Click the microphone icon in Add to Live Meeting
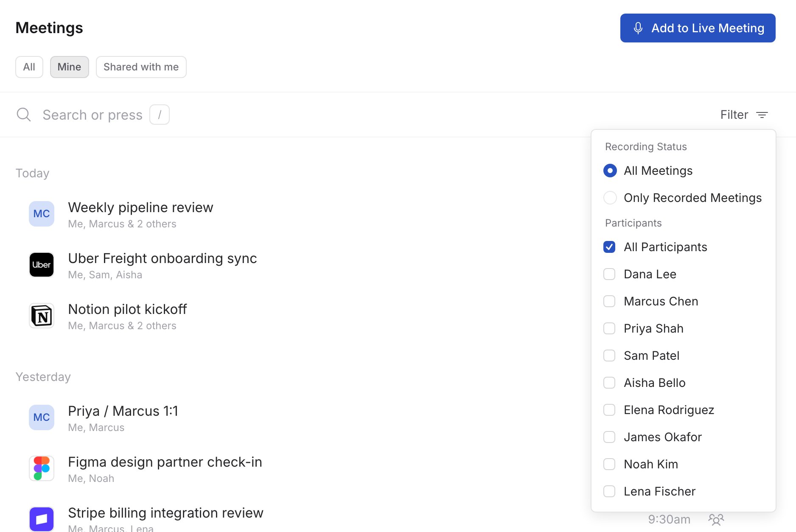The width and height of the screenshot is (796, 532). point(638,28)
